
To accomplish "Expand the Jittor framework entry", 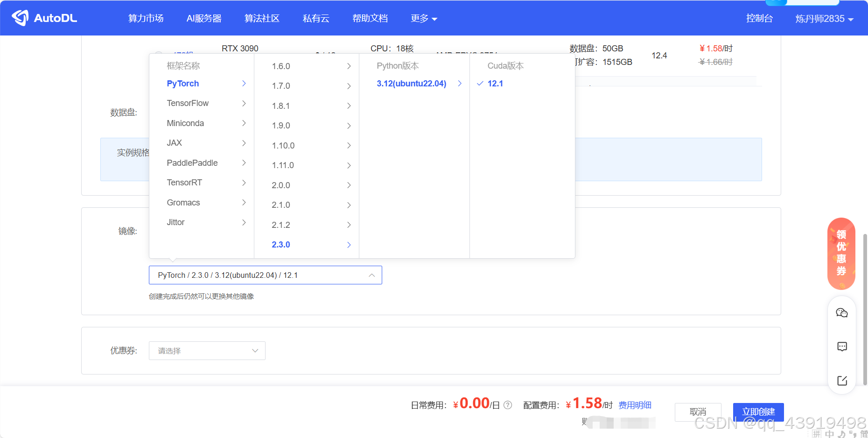I will pos(202,222).
